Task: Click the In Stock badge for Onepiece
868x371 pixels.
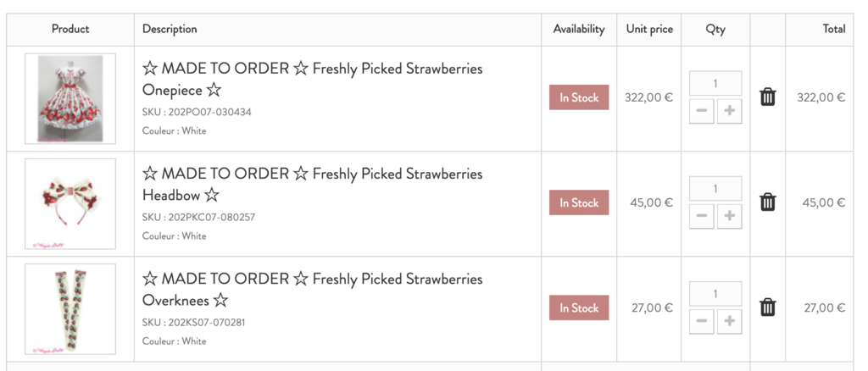Action: tap(579, 97)
